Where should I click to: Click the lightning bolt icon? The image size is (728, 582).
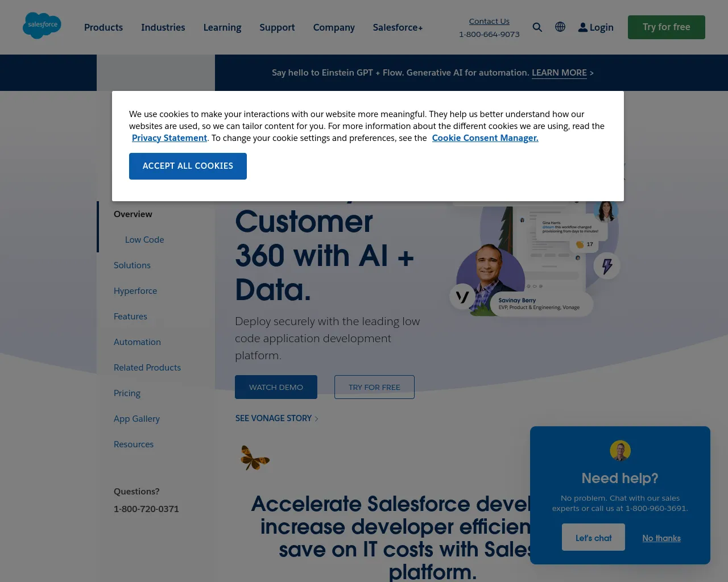pyautogui.click(x=607, y=266)
